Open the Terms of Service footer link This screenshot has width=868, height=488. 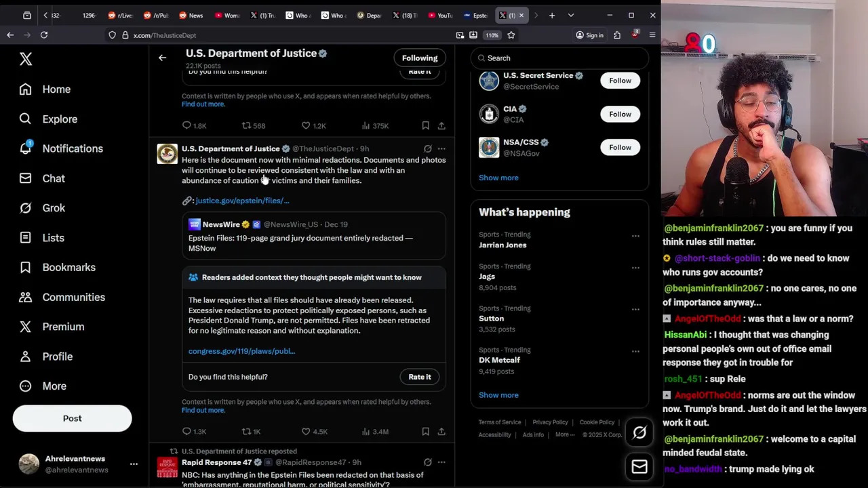pyautogui.click(x=500, y=422)
